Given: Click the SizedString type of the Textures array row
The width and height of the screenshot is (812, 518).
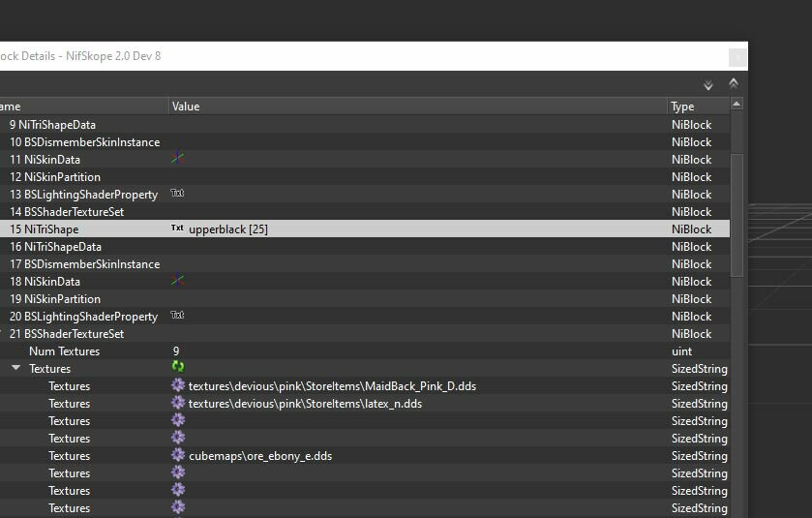Looking at the screenshot, I should (x=699, y=369).
